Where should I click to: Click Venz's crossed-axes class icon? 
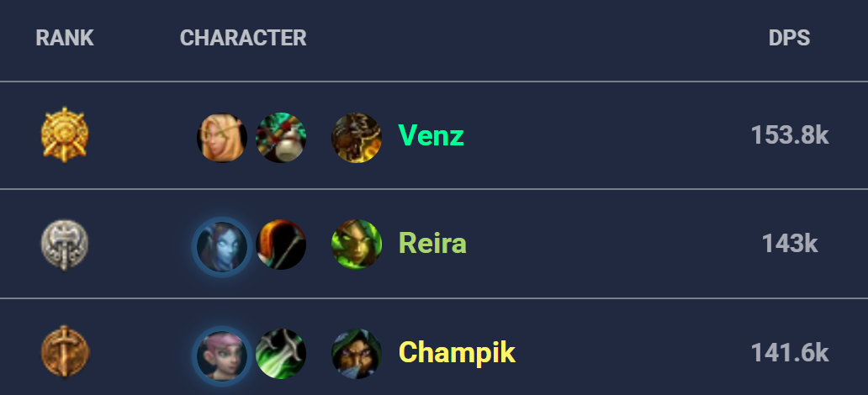pyautogui.click(x=281, y=138)
